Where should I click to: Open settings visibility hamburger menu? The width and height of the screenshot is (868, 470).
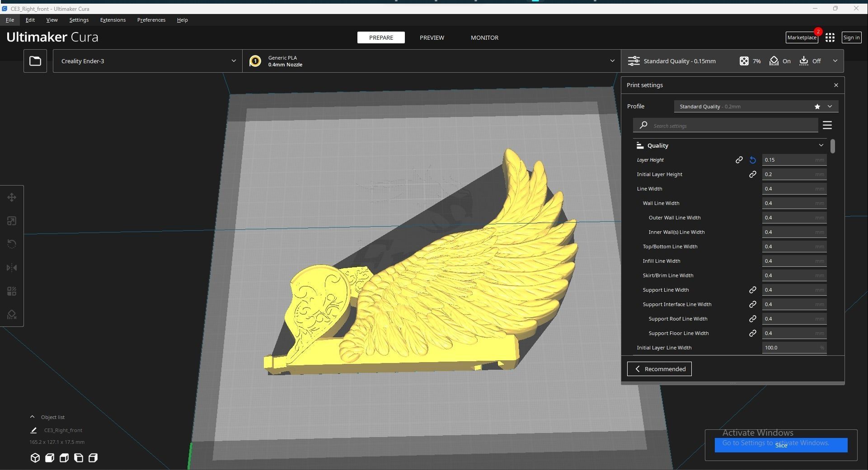(827, 125)
